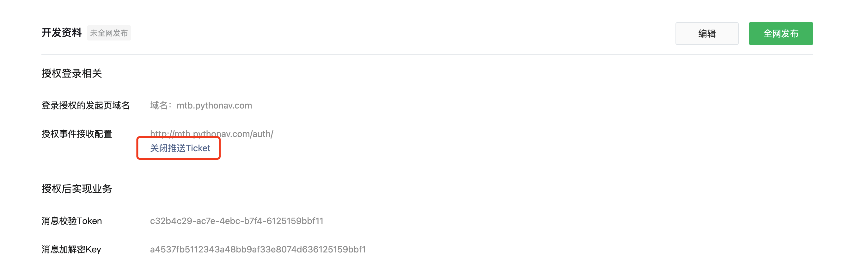Click the 域名： prefix text
This screenshot has width=868, height=267.
pos(161,106)
